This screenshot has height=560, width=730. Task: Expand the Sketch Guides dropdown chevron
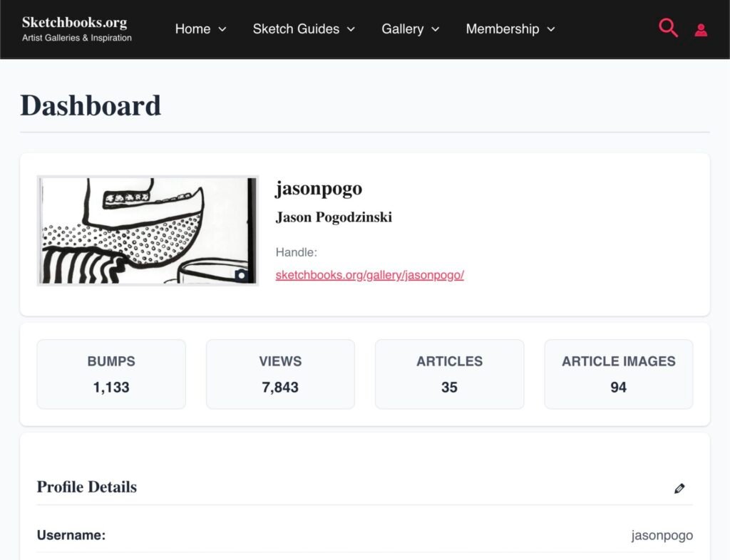click(351, 29)
